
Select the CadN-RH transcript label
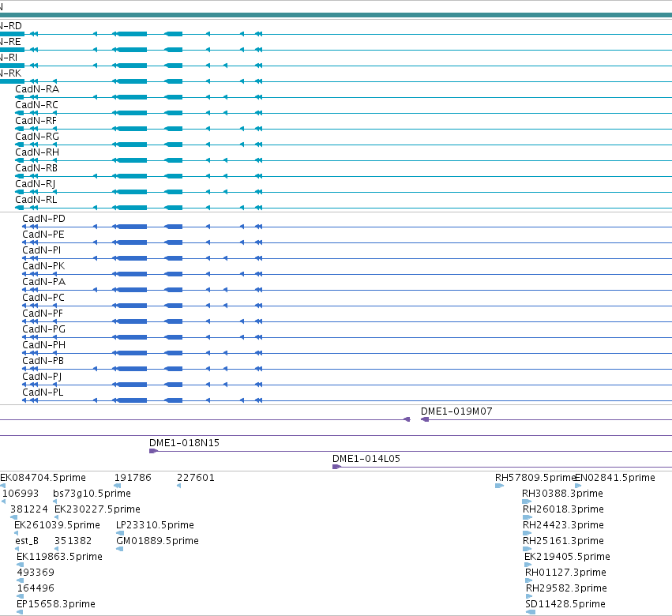[37, 152]
